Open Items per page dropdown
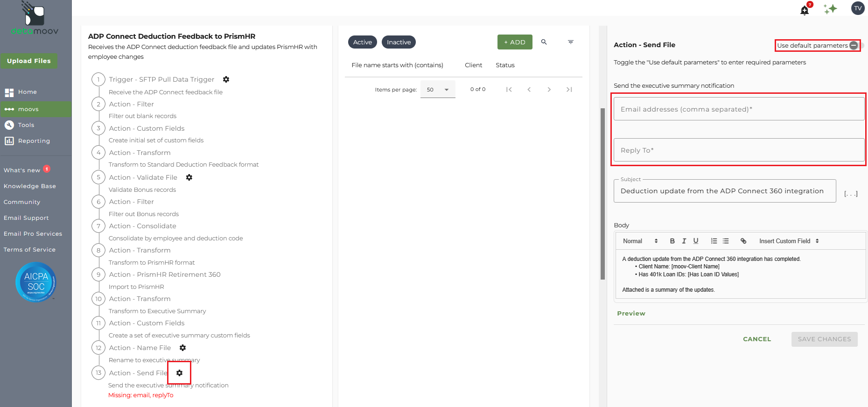The width and height of the screenshot is (868, 407). 438,90
